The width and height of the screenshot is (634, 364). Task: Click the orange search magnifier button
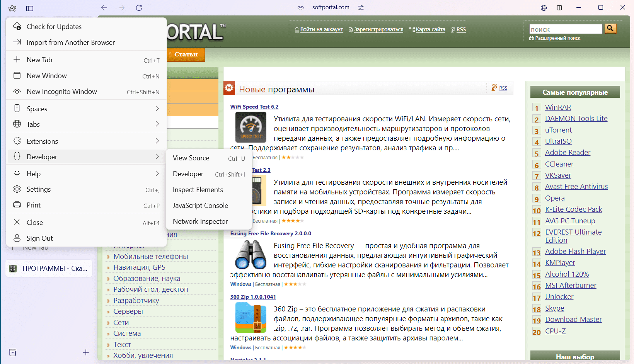coord(610,28)
